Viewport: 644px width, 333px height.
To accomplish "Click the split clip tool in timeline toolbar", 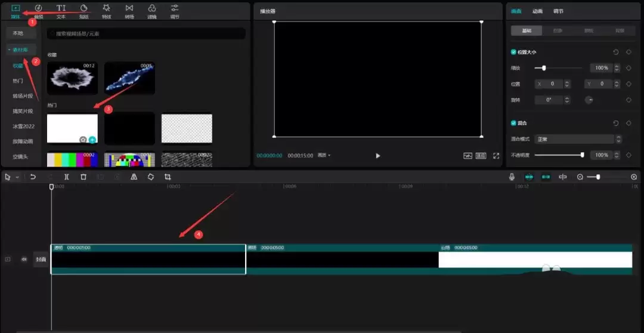I will (67, 177).
